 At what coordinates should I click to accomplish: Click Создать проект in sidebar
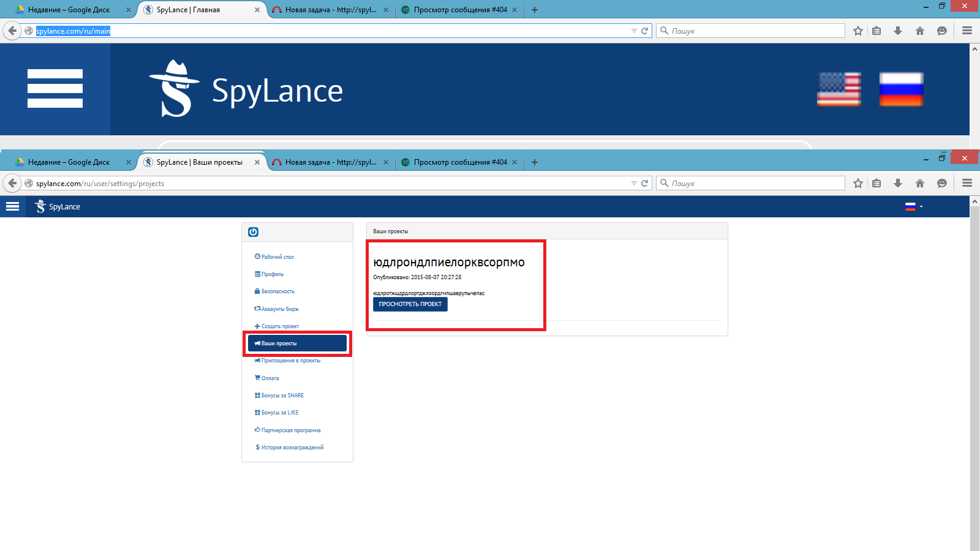[x=279, y=326]
